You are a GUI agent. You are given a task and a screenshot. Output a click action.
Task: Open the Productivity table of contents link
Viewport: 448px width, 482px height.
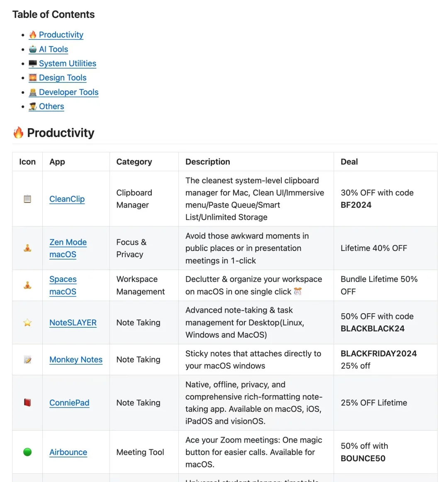[61, 35]
